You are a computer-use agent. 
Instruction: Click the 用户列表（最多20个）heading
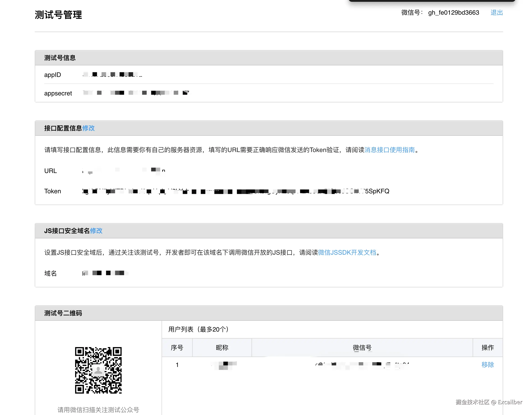(199, 329)
